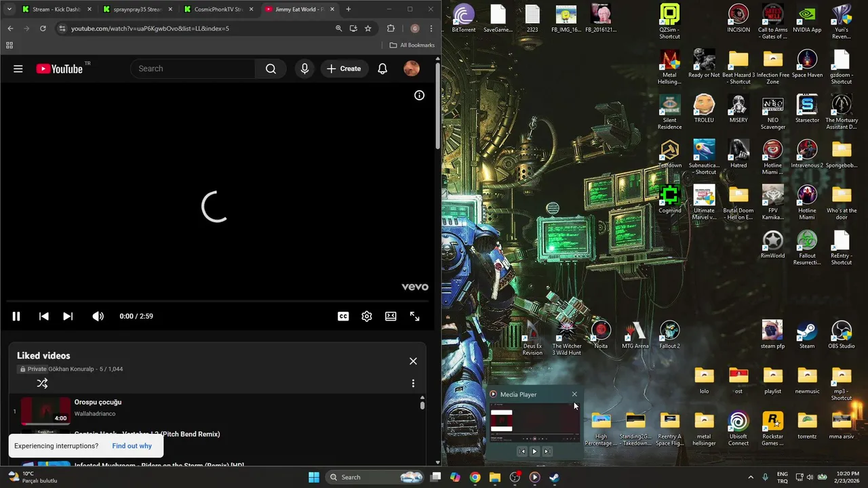Pause the YouTube video
Viewport: 868px width, 488px height.
click(16, 316)
